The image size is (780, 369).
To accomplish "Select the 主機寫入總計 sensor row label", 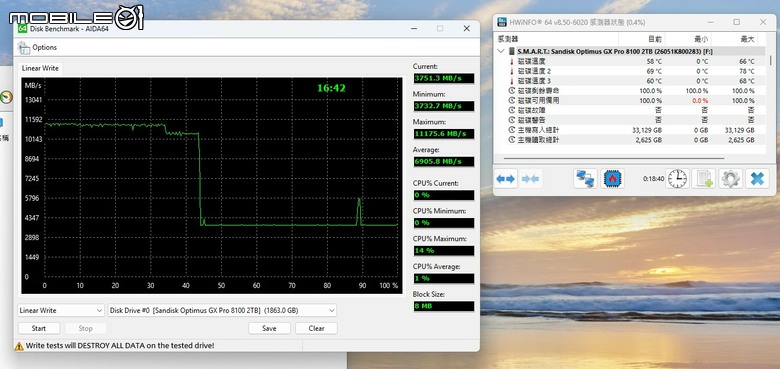I will click(x=538, y=130).
